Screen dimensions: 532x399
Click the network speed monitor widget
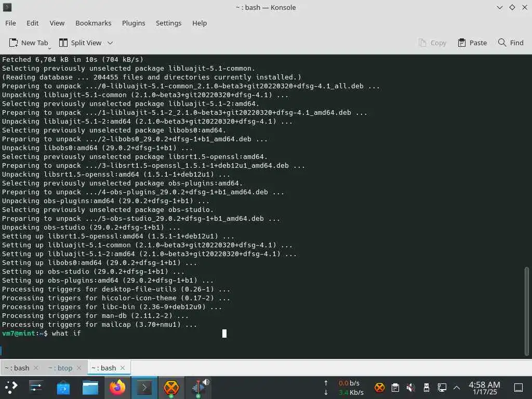[345, 388]
